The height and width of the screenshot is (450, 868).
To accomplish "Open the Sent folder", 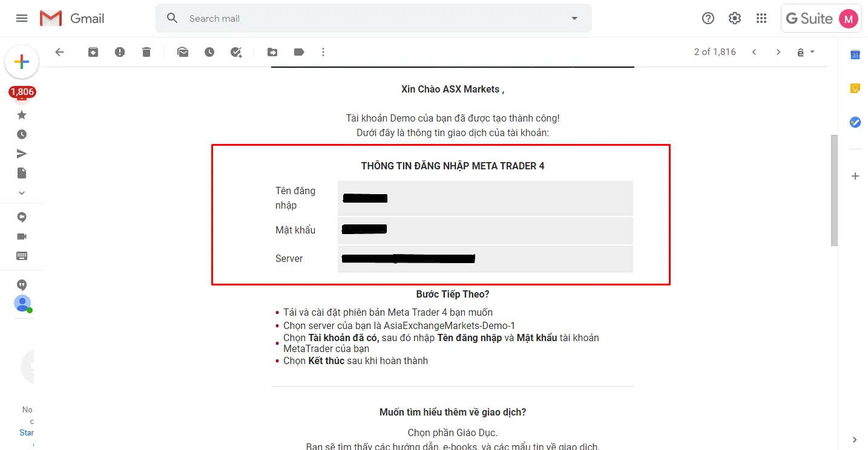I will click(22, 154).
